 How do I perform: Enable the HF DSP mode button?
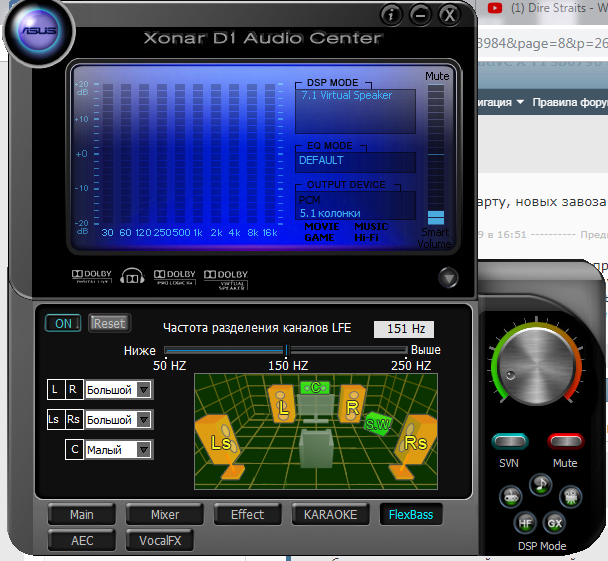click(x=525, y=523)
